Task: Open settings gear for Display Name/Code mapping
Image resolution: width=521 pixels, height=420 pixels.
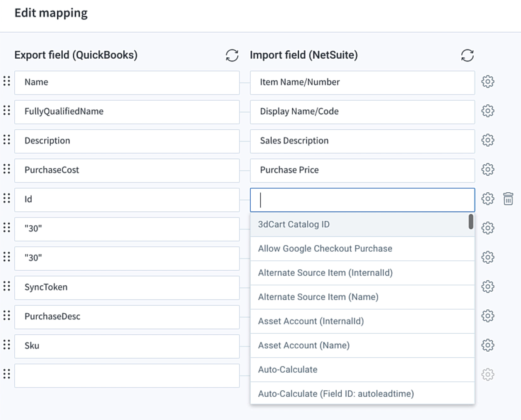Action: click(x=488, y=111)
